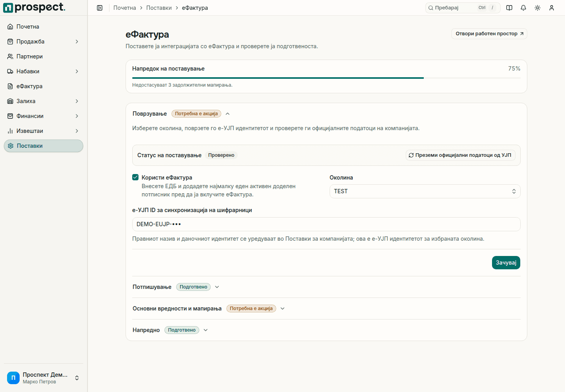565x392 pixels.
Task: Open the user profile icon
Action: tap(552, 8)
